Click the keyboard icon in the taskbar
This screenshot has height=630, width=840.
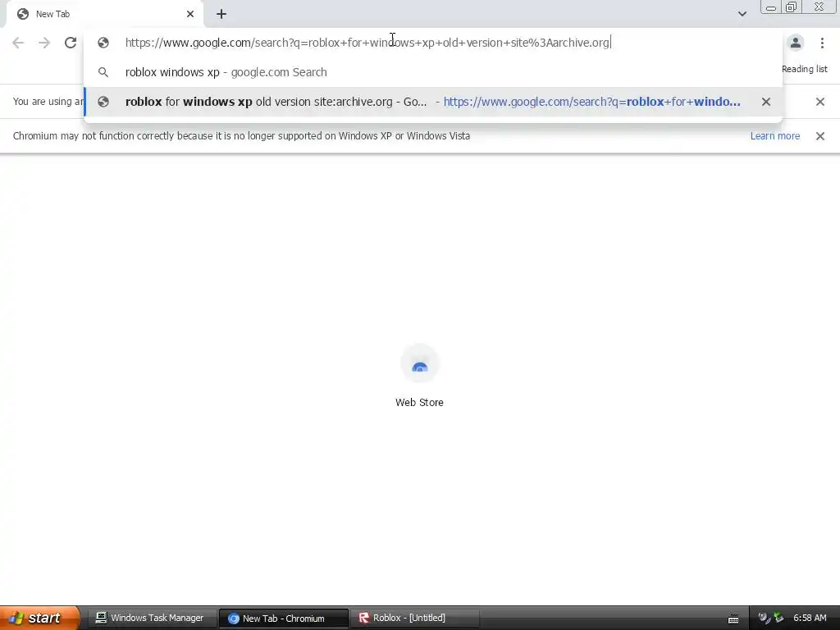point(733,619)
